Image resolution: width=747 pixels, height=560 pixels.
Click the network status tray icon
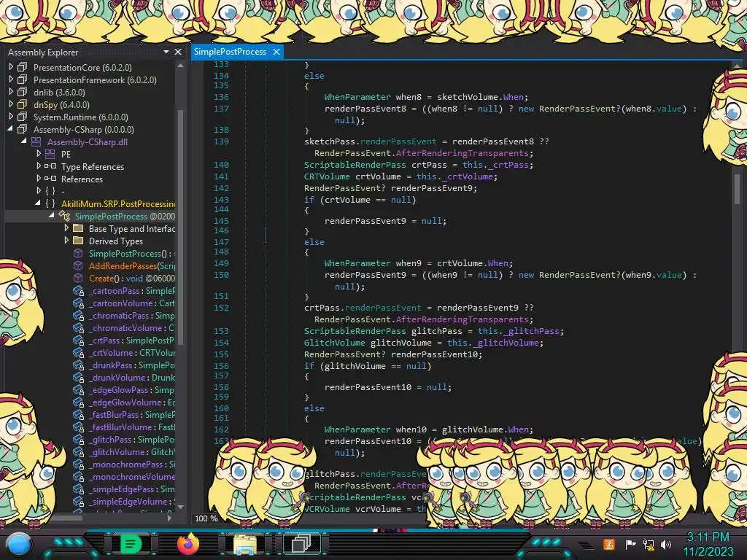tap(649, 544)
